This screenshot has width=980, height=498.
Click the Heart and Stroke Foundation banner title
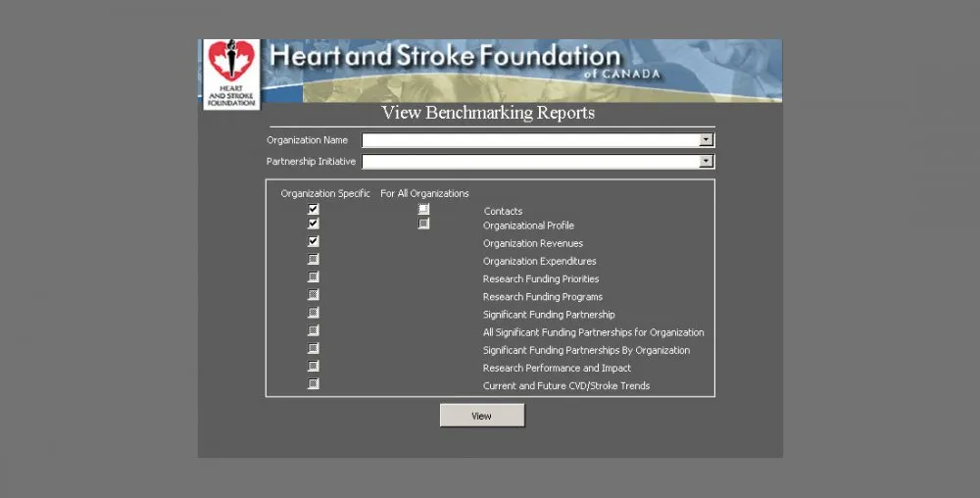444,57
